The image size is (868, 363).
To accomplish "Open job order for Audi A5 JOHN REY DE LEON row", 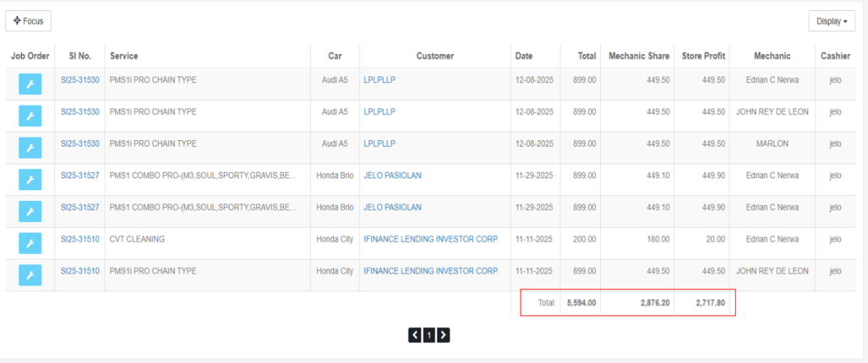I will click(x=30, y=116).
